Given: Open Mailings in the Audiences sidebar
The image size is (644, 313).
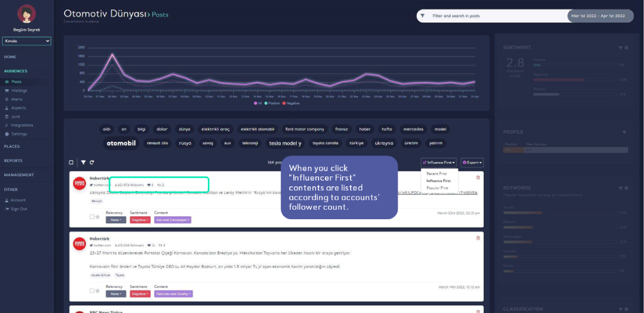Looking at the screenshot, I should (x=19, y=90).
